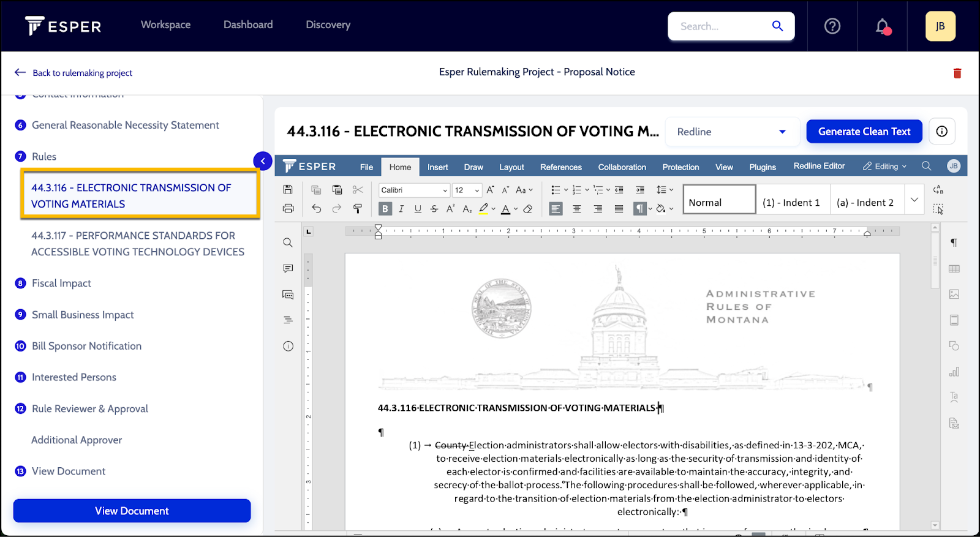Click the Cut scissors icon
This screenshot has height=537, width=980.
coord(358,190)
